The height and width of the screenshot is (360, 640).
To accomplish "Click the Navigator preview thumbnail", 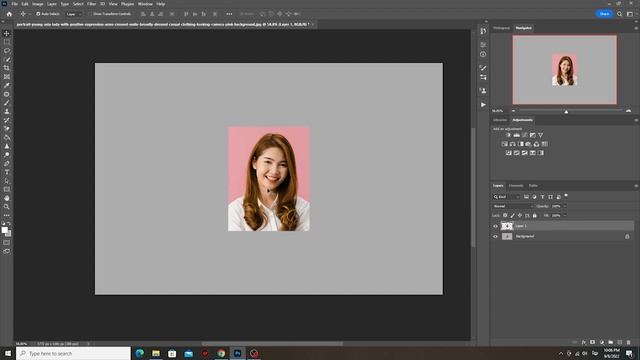I will (x=564, y=70).
